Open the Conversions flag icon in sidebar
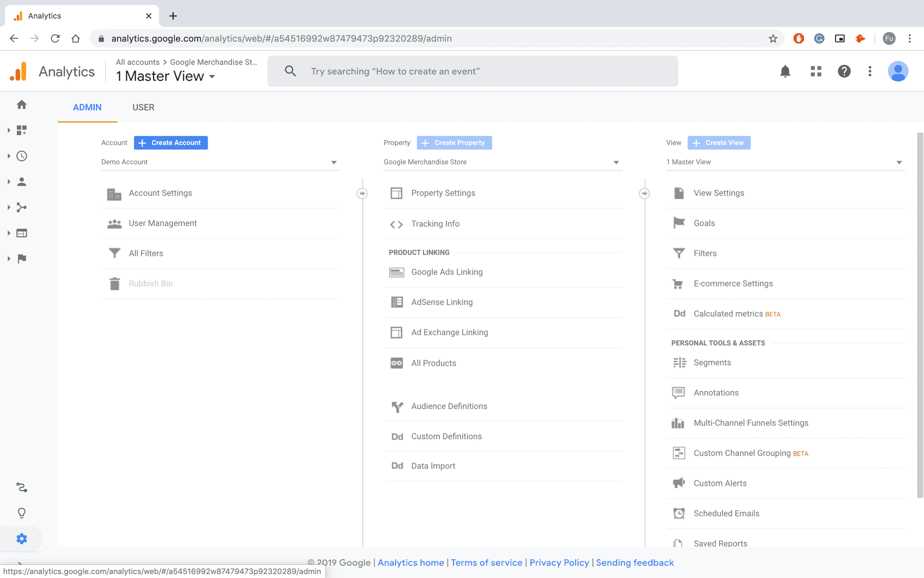The image size is (924, 578). [x=22, y=259]
